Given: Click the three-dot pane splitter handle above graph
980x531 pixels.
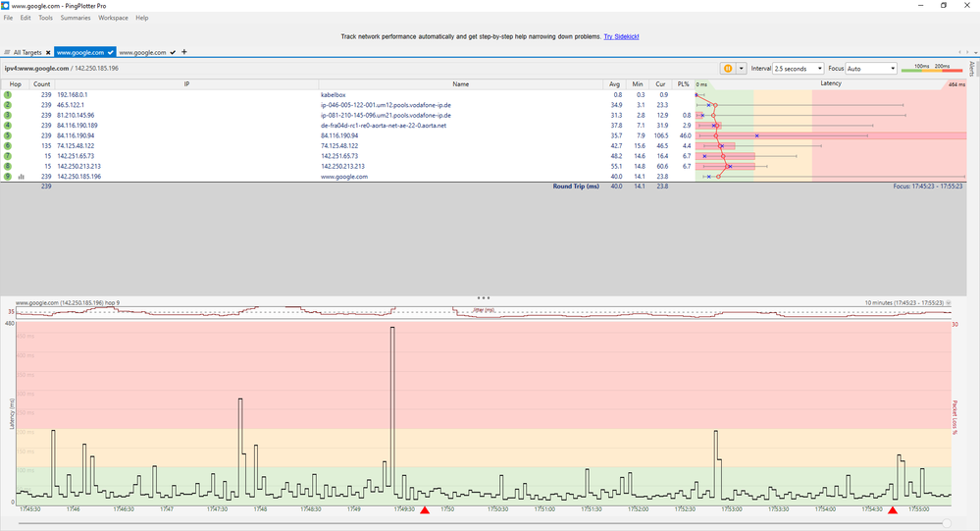Looking at the screenshot, I should 483,297.
